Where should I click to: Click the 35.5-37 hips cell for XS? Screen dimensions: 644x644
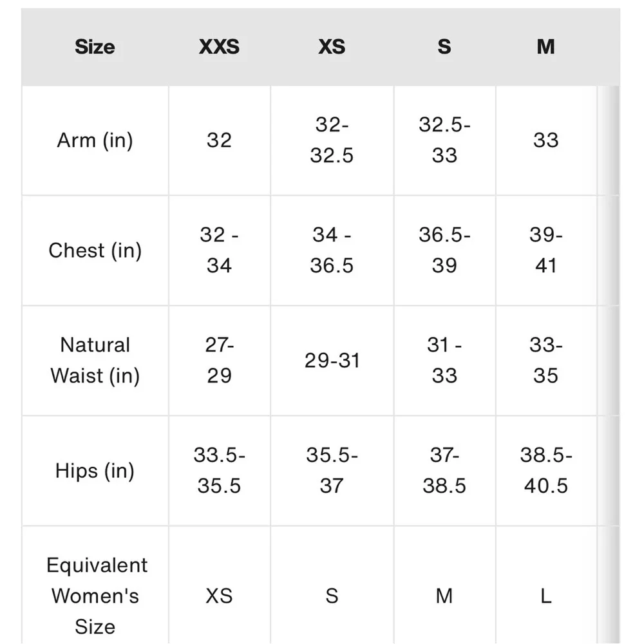pyautogui.click(x=332, y=471)
